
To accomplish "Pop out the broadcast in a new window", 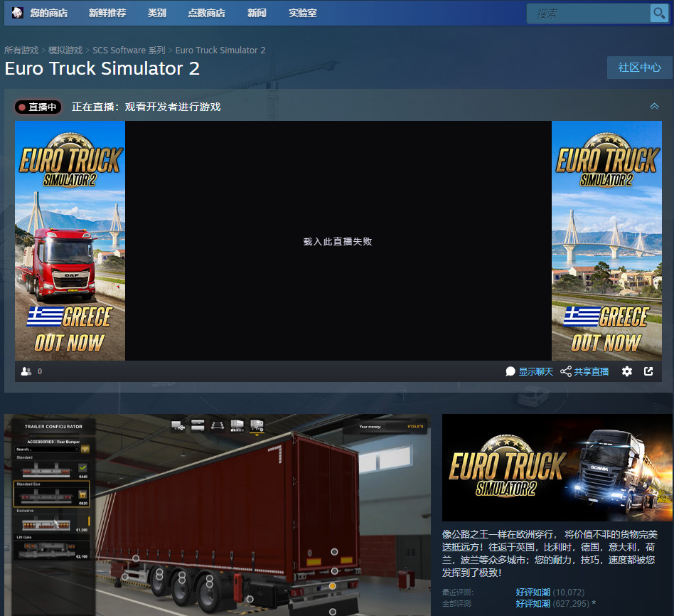I will click(648, 371).
